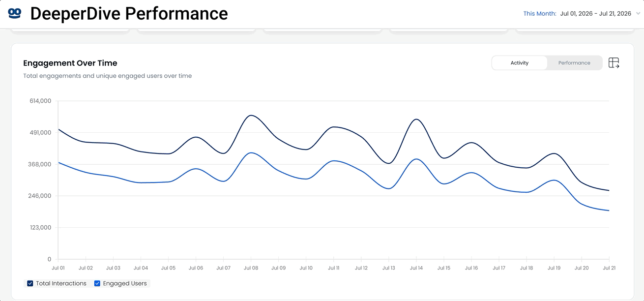Click the Engagement Over Time heading
This screenshot has height=301, width=644.
[x=70, y=63]
